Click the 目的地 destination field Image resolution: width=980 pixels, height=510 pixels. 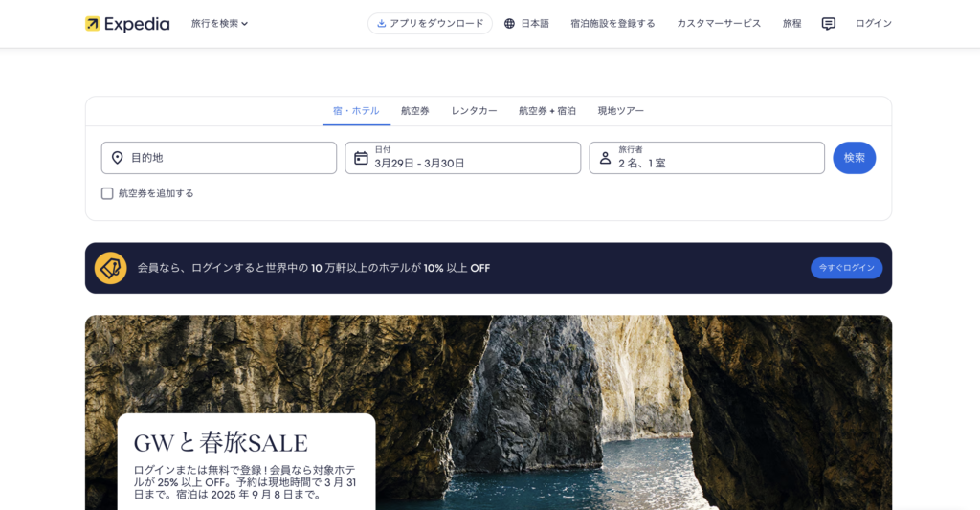[219, 158]
